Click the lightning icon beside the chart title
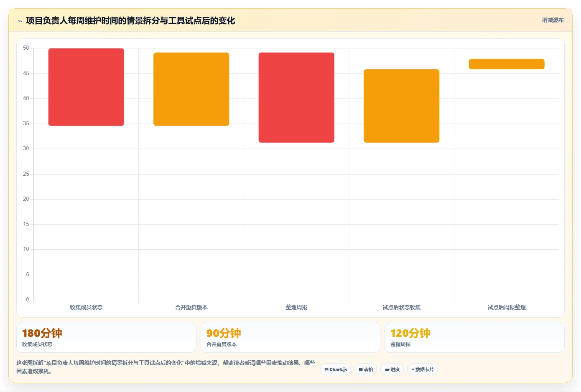Image resolution: width=581 pixels, height=392 pixels. [20, 21]
